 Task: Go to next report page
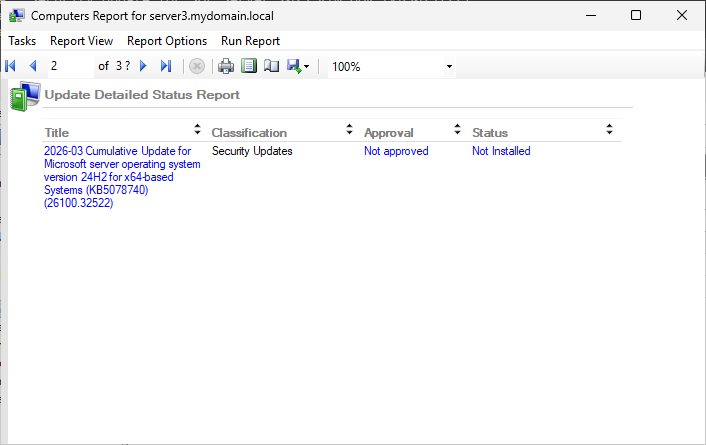(143, 66)
